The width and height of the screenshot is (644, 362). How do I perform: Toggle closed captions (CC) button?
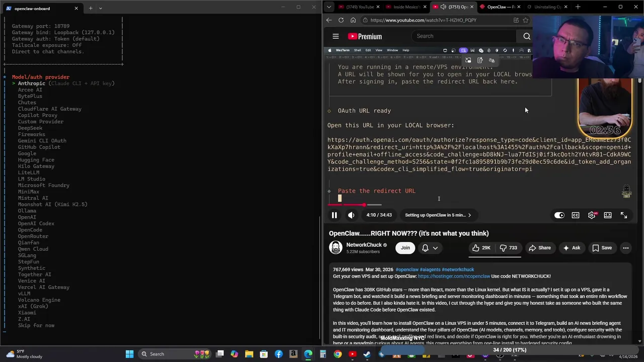coord(576,215)
